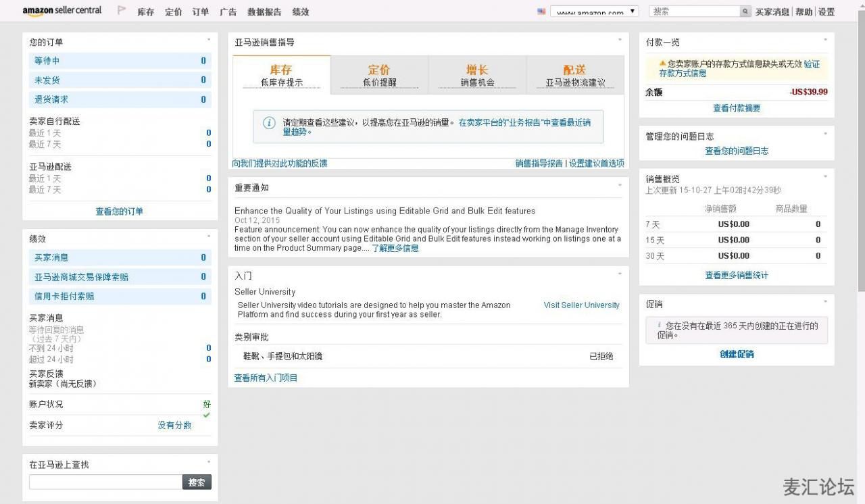Click 了解更多信息 link in notification
This screenshot has height=504, width=865.
pos(395,248)
